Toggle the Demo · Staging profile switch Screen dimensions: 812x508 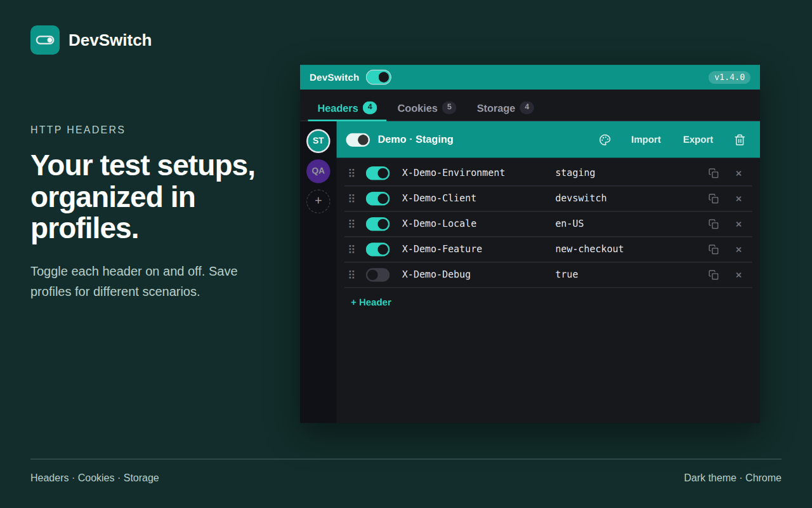[x=358, y=140]
